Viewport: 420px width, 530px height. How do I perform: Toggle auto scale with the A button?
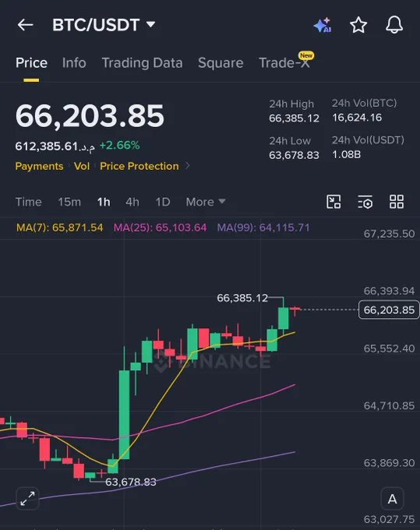pos(392,499)
